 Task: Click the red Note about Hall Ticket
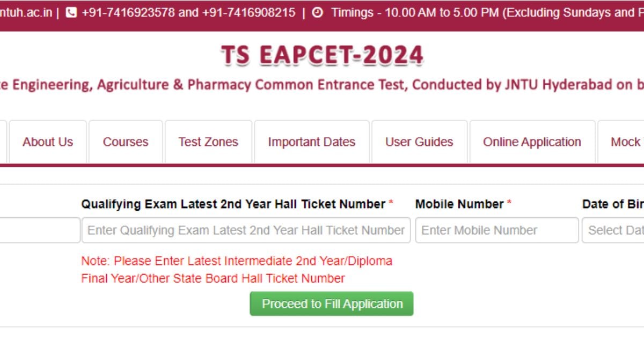point(237,270)
